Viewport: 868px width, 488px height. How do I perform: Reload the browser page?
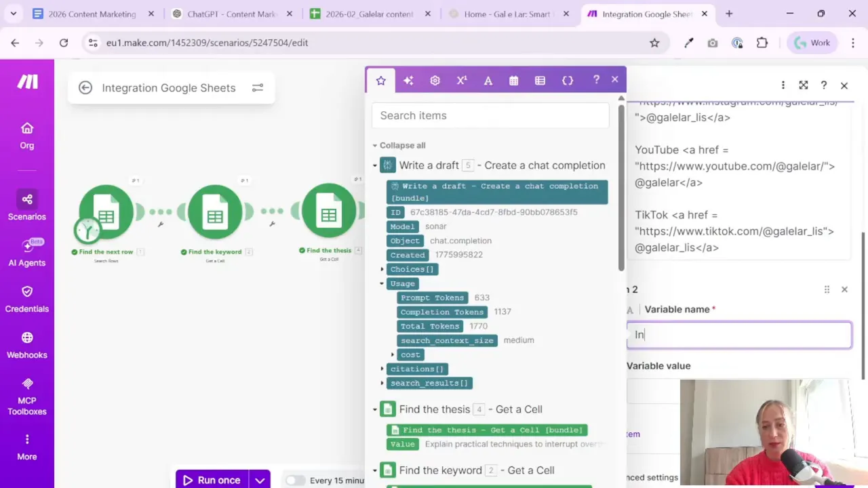[x=64, y=43]
